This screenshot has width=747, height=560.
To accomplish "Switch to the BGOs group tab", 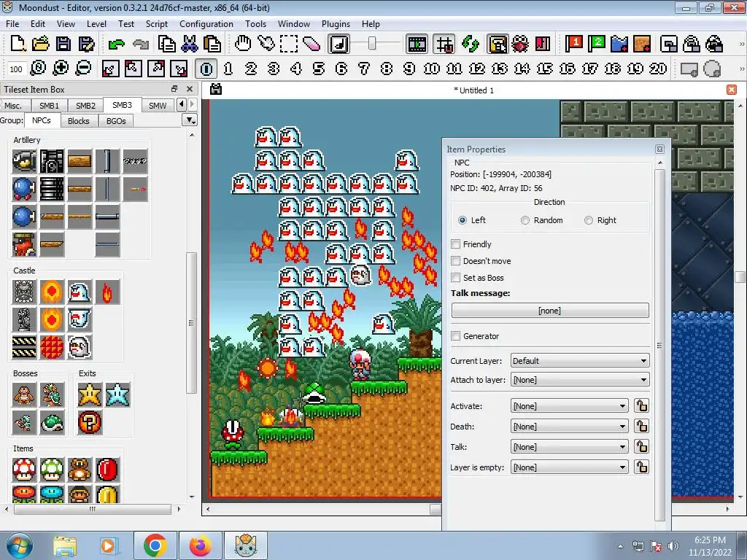I will click(116, 121).
